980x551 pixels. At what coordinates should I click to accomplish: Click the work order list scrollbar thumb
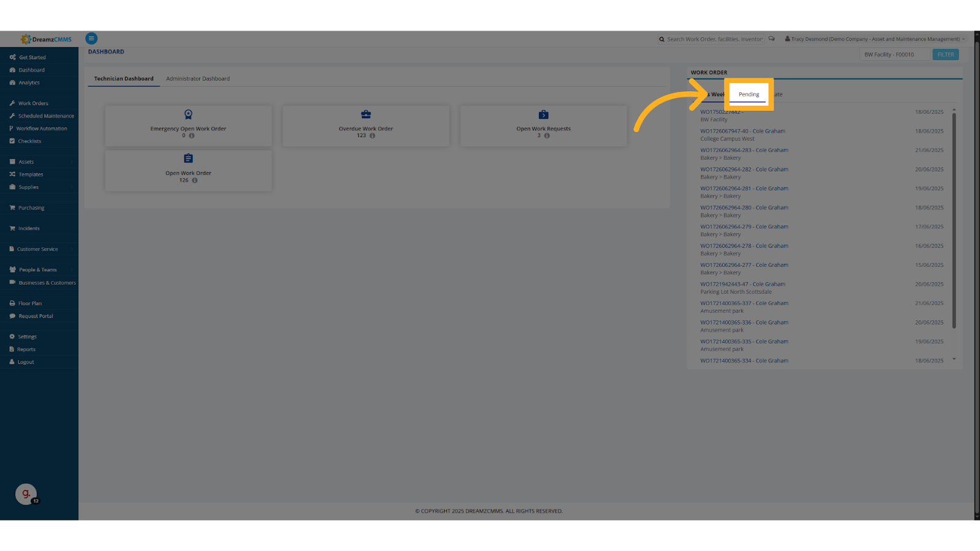tap(954, 220)
